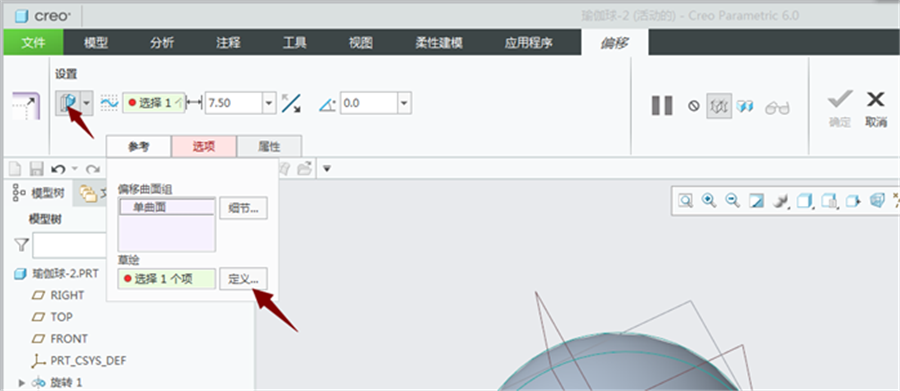The height and width of the screenshot is (391, 900).
Task: Click the offset type icon in settings
Action: 68,103
